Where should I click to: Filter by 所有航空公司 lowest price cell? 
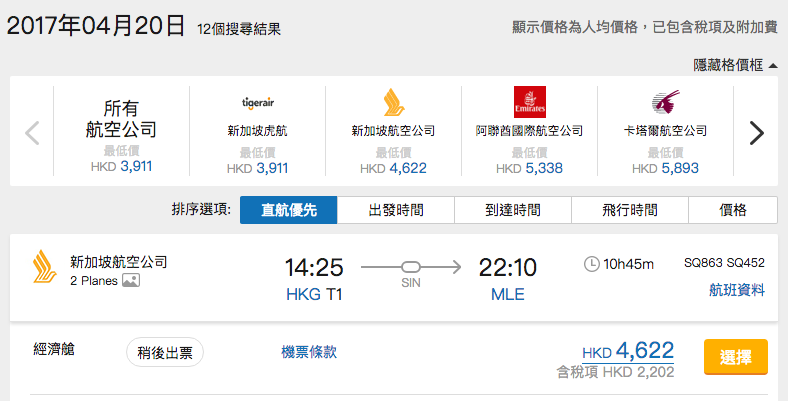click(121, 131)
